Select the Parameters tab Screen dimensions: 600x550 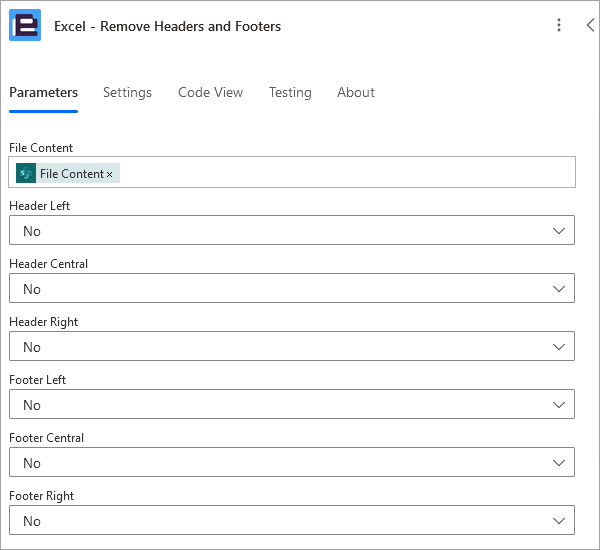[x=43, y=92]
